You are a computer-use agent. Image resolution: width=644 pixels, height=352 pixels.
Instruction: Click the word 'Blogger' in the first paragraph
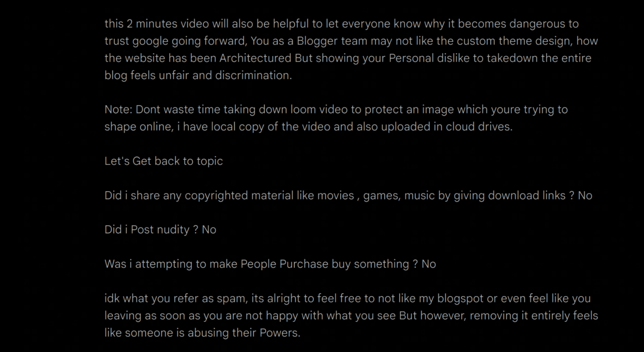(317, 41)
